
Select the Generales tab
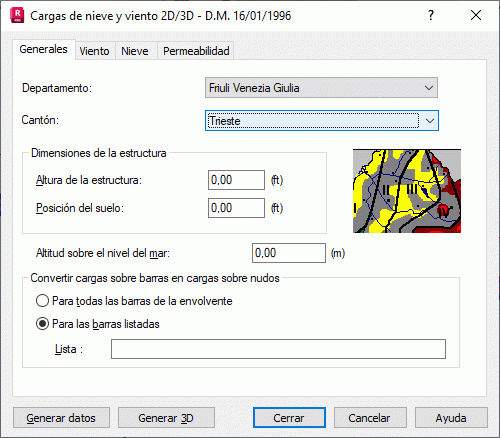coord(44,49)
